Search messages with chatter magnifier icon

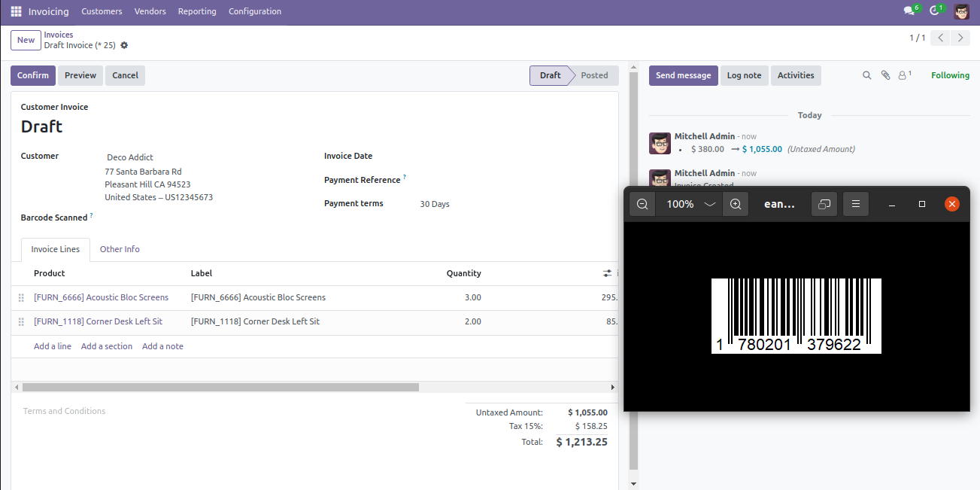pos(866,75)
